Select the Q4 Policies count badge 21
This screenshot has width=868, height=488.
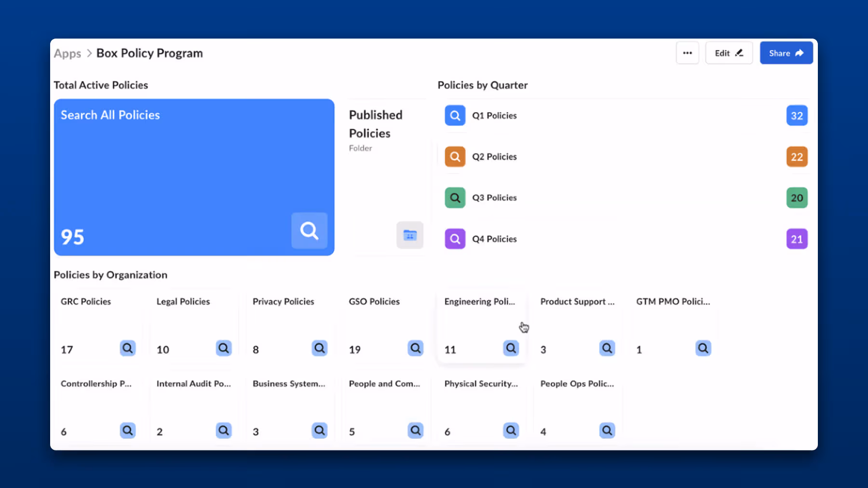click(x=797, y=239)
